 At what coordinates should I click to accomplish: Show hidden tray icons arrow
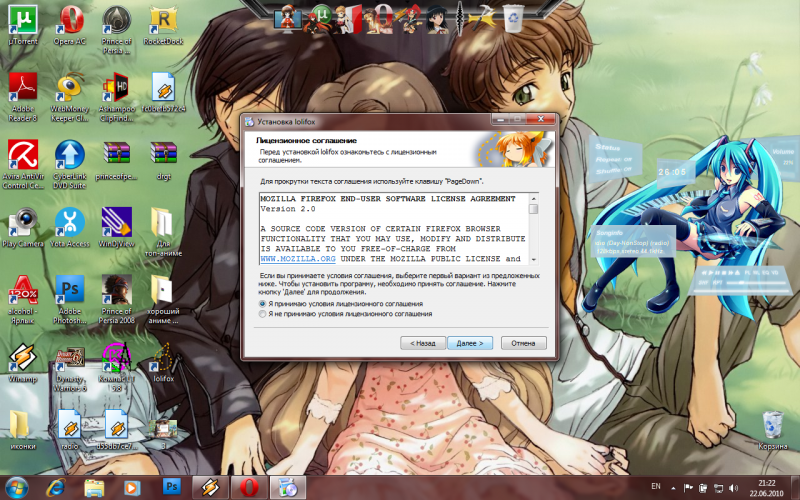pyautogui.click(x=673, y=488)
